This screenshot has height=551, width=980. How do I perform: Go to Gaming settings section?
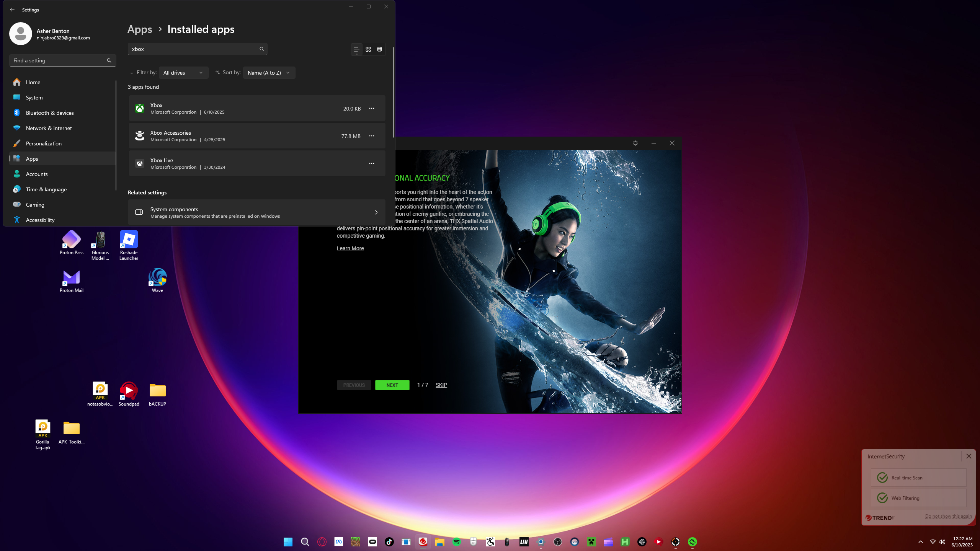[35, 205]
